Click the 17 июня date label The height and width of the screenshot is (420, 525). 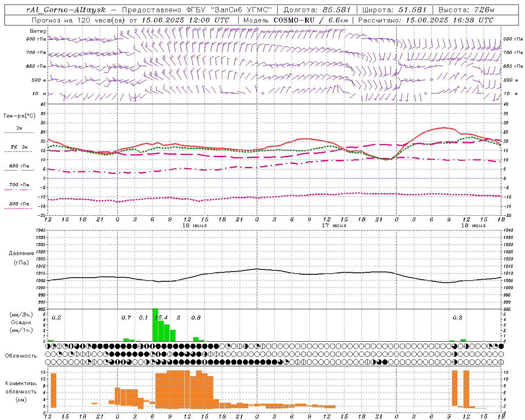tap(333, 226)
